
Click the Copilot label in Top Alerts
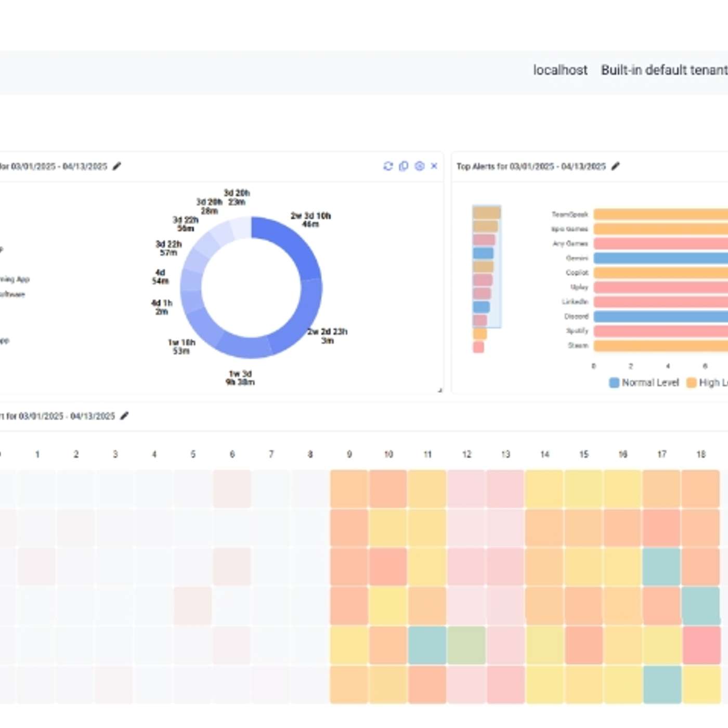click(x=577, y=272)
